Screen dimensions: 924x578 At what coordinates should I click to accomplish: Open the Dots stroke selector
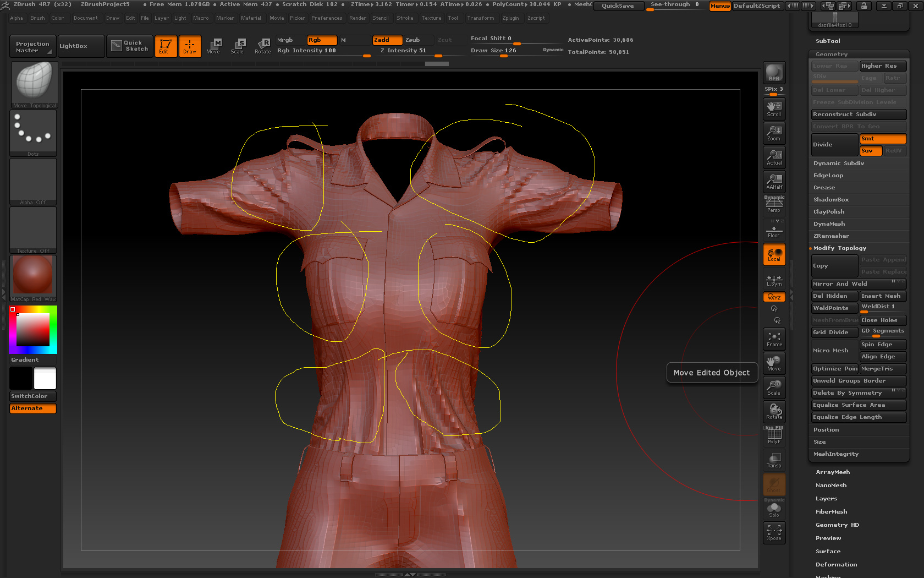pos(33,133)
